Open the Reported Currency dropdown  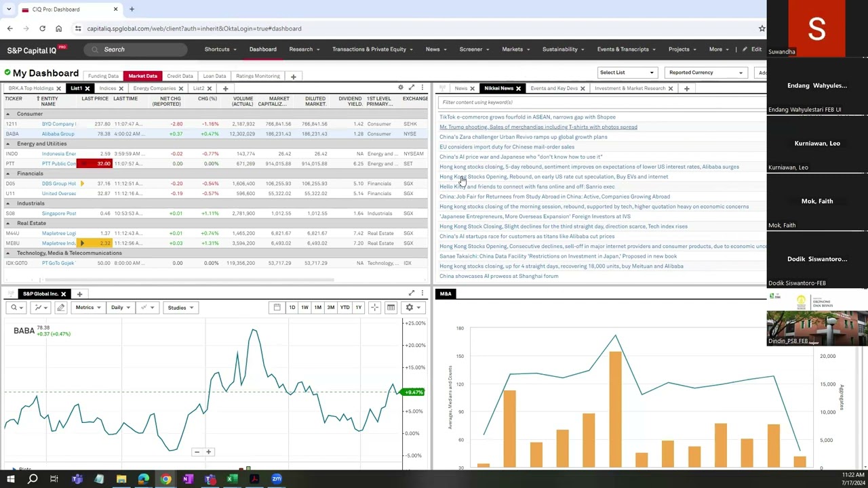(x=706, y=73)
